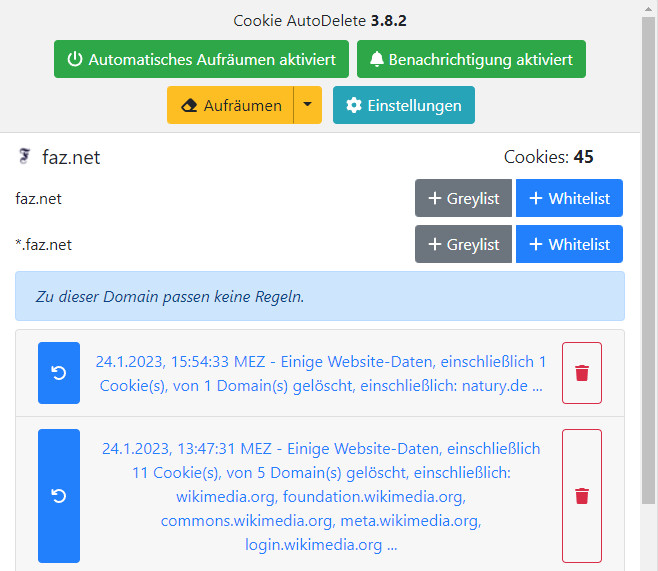Add *.faz.net to the Greylist

point(463,244)
